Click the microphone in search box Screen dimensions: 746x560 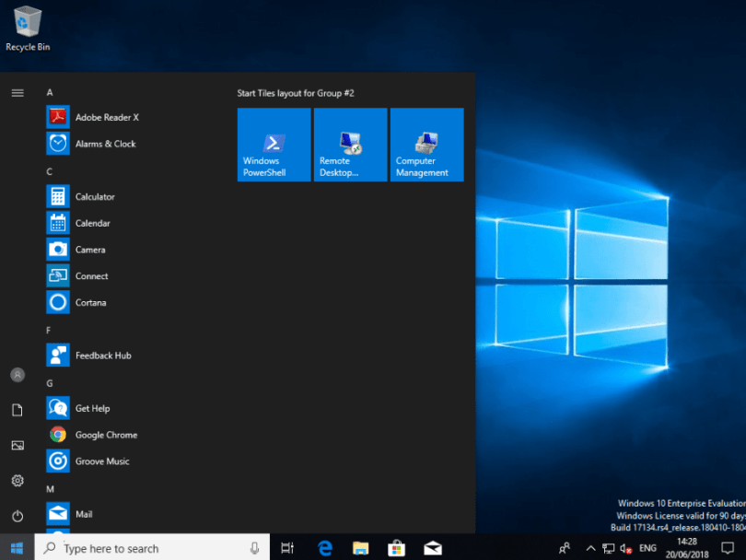pyautogui.click(x=255, y=549)
